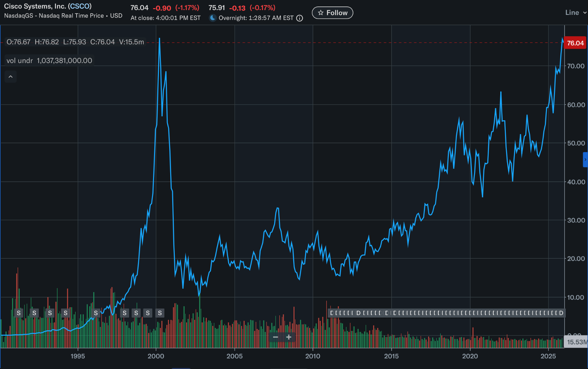588x369 pixels.
Task: Open the info icon beside Overnight time
Action: pyautogui.click(x=300, y=18)
